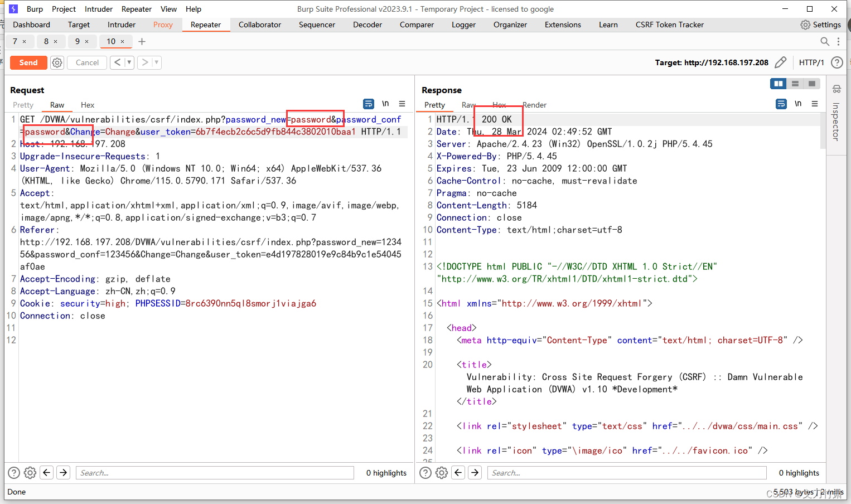This screenshot has height=504, width=851.
Task: Switch Response view to Raw
Action: 468,105
